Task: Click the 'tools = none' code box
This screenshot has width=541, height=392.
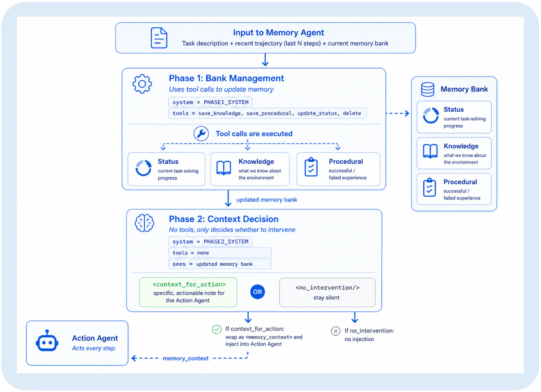Action: pos(220,253)
